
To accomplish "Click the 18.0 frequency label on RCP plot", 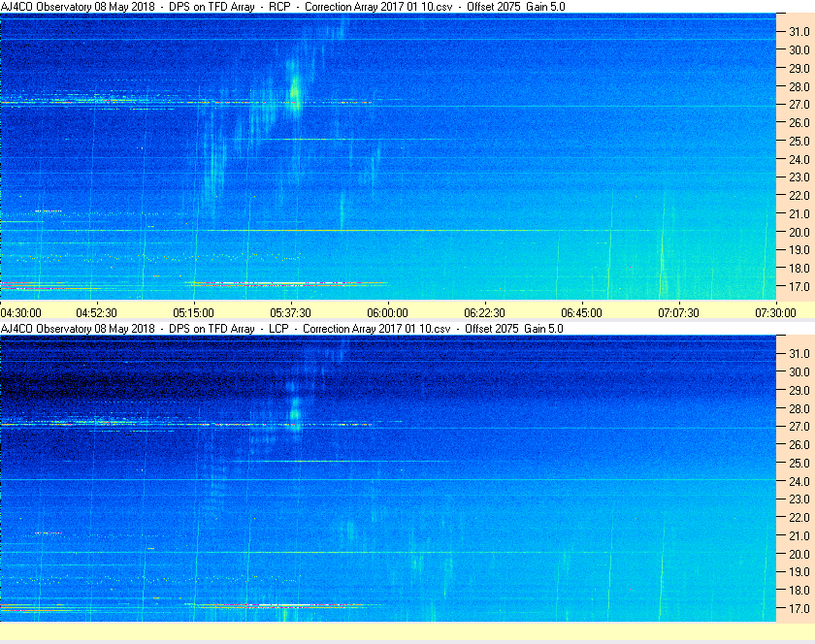I will [x=799, y=269].
